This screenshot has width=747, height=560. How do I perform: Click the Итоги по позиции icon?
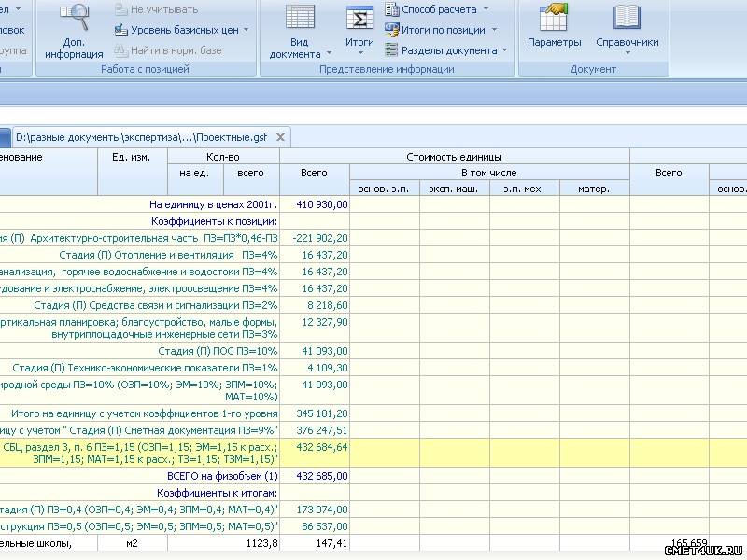[x=390, y=30]
